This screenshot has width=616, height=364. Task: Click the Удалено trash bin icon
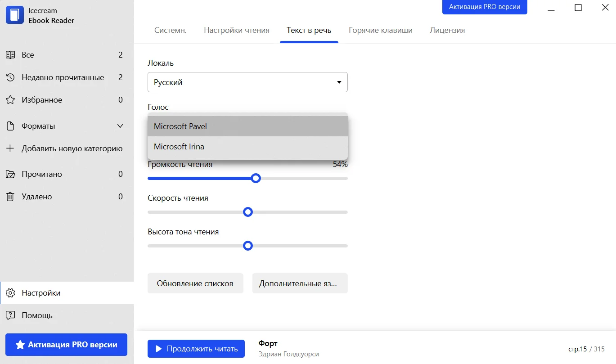pos(10,197)
